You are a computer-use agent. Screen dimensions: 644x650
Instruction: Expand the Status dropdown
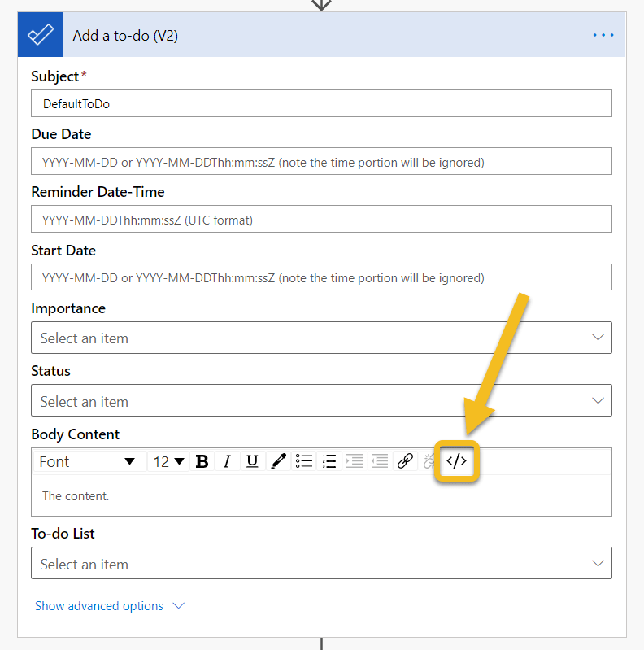(x=321, y=401)
